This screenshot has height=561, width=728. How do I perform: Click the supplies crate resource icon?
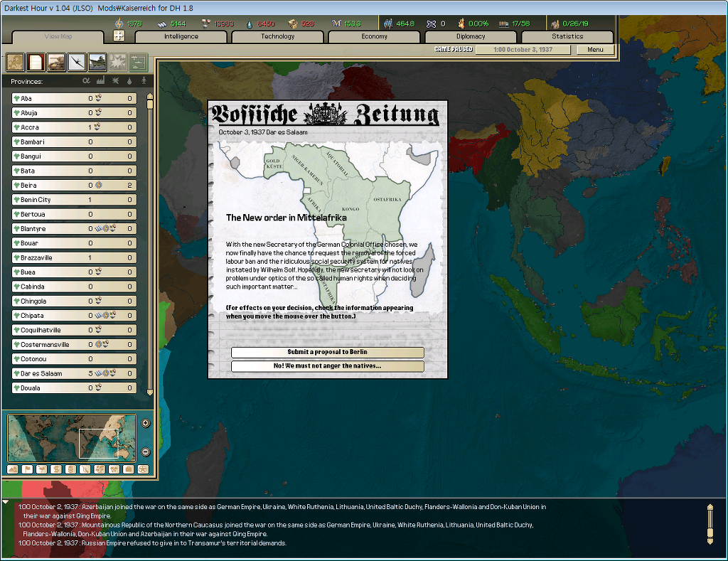coord(292,23)
